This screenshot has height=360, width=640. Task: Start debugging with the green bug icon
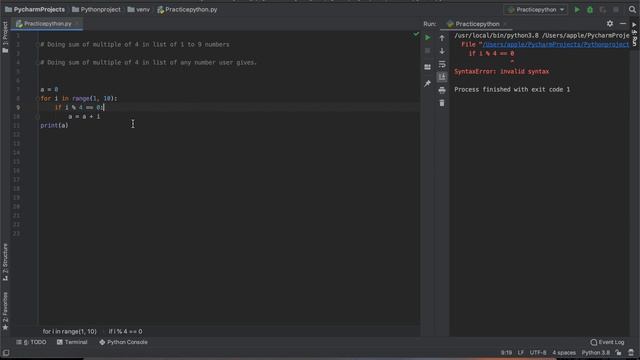pyautogui.click(x=590, y=9)
